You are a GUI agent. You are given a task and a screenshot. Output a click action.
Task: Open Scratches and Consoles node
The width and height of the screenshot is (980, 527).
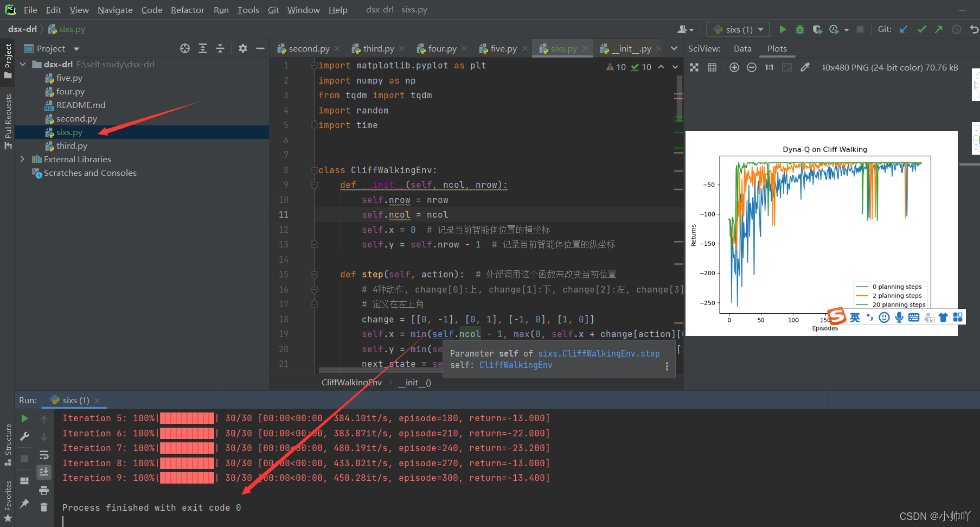(90, 173)
